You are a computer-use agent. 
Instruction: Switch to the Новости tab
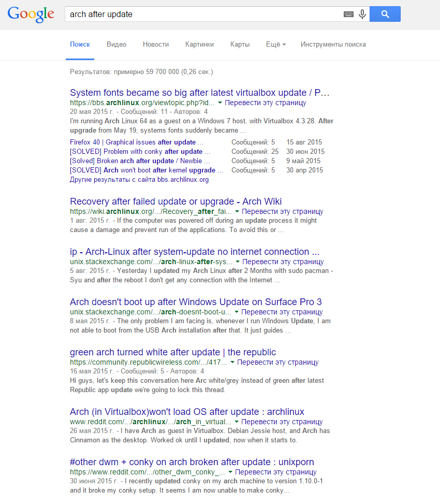pyautogui.click(x=156, y=45)
